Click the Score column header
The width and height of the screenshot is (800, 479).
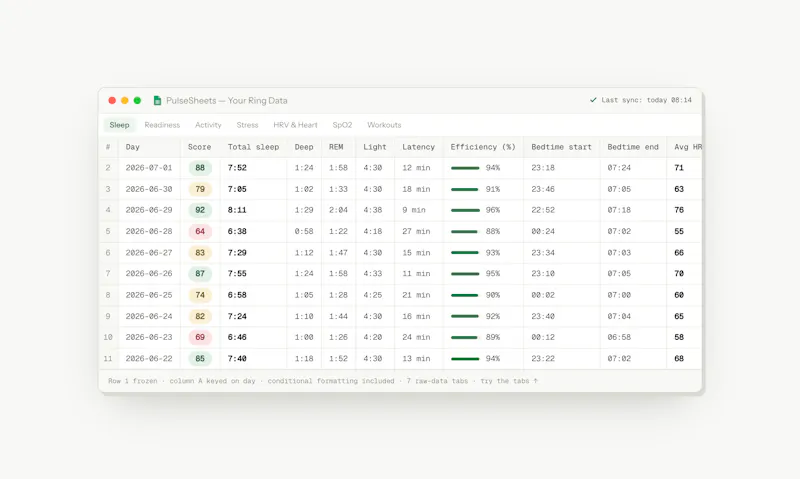(199, 147)
